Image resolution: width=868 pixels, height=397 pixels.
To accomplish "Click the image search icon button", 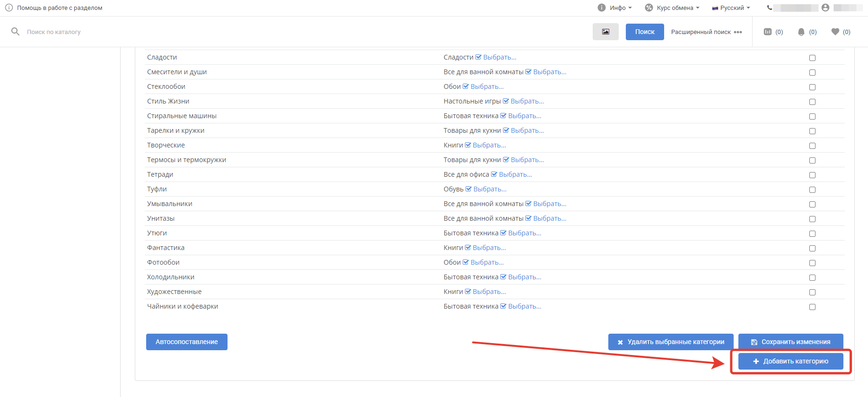I will (x=605, y=32).
